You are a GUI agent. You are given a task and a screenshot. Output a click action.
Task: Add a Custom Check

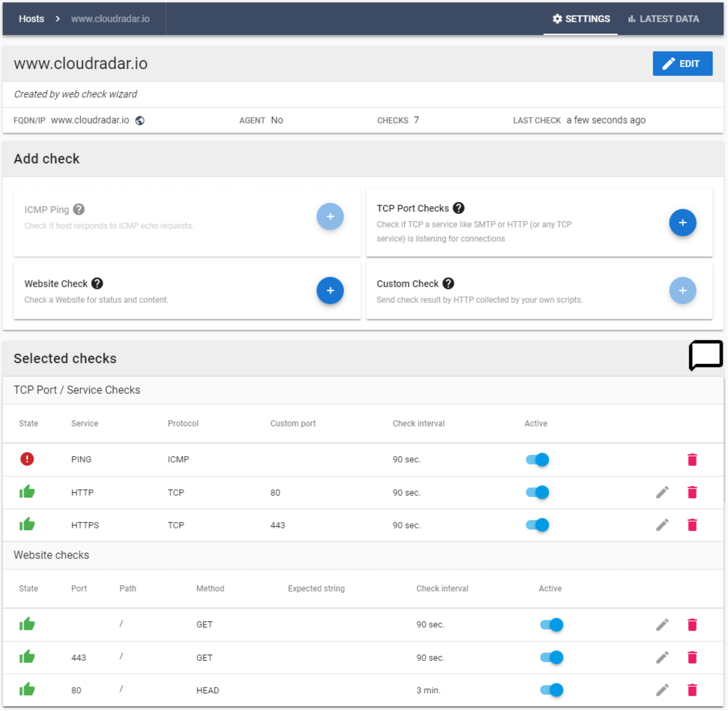[683, 290]
